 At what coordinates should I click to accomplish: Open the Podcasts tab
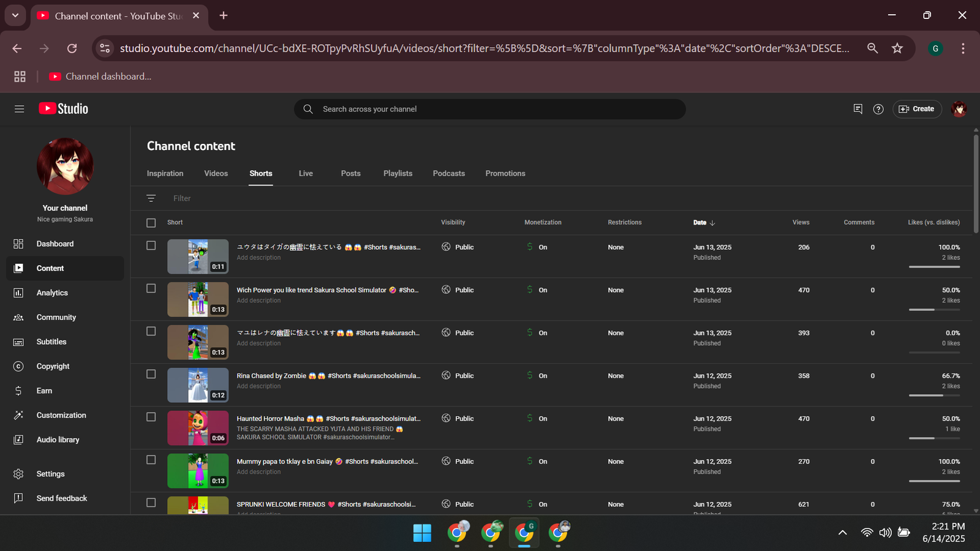click(x=448, y=174)
